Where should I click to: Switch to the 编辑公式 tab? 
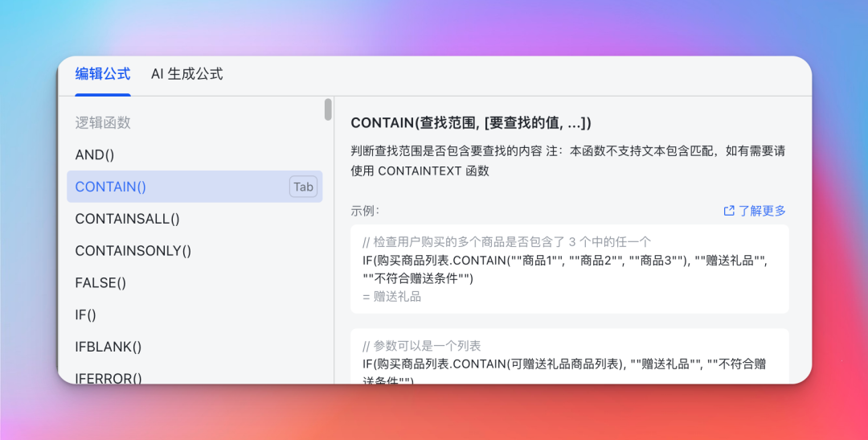(103, 74)
